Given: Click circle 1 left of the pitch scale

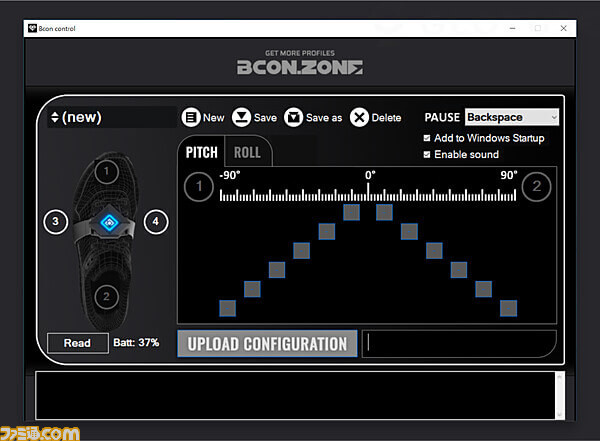Looking at the screenshot, I should pyautogui.click(x=199, y=186).
